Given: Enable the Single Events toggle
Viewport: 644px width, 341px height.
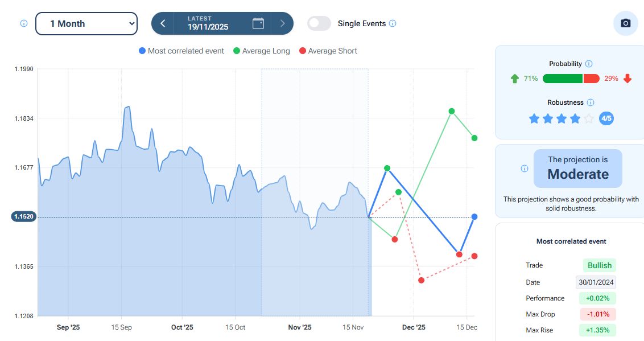Looking at the screenshot, I should pyautogui.click(x=319, y=23).
